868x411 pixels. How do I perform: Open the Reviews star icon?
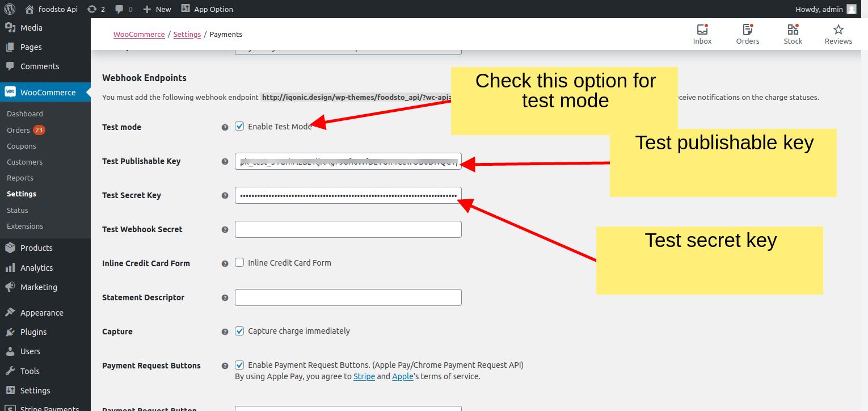point(838,30)
